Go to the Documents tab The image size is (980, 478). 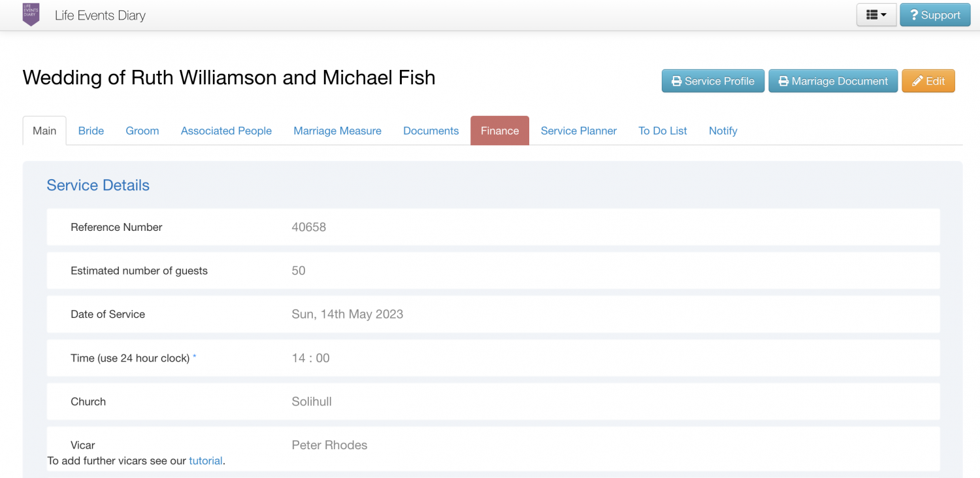(x=431, y=131)
